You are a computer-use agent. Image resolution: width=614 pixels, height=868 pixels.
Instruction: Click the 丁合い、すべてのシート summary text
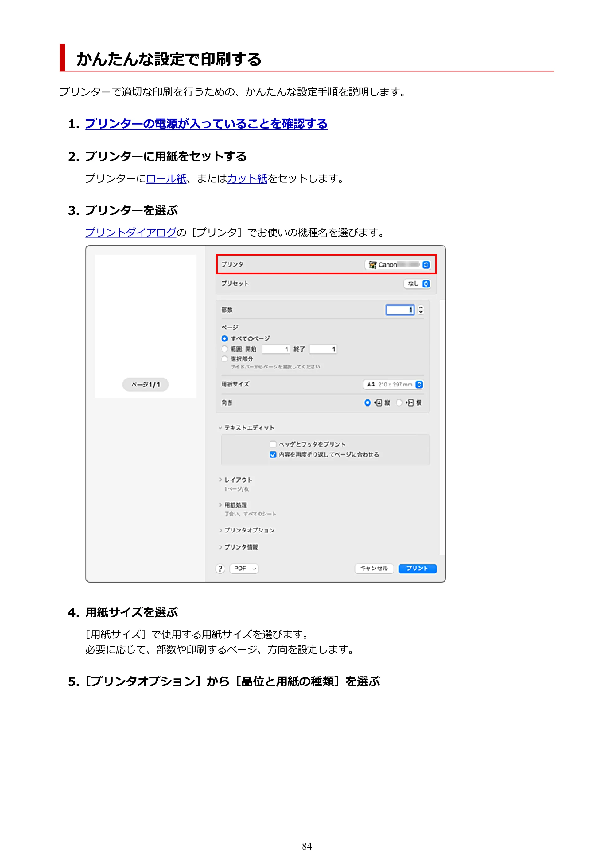[x=250, y=514]
